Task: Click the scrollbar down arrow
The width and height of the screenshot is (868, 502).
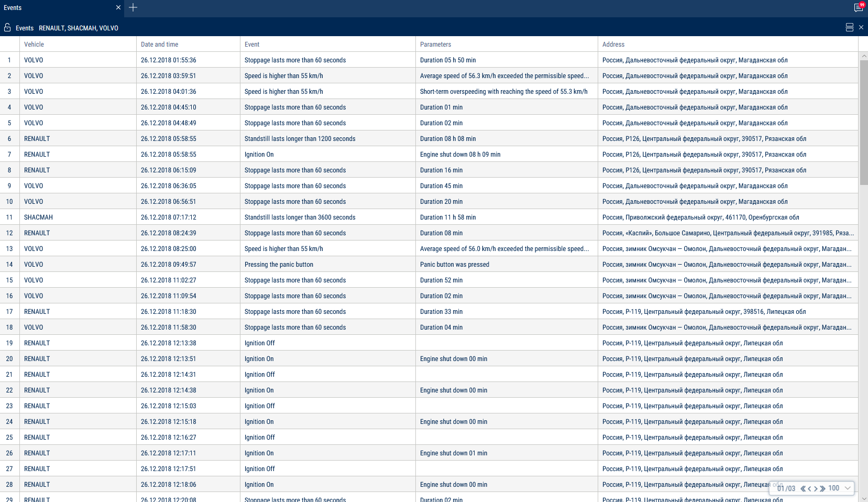Action: coord(864,498)
